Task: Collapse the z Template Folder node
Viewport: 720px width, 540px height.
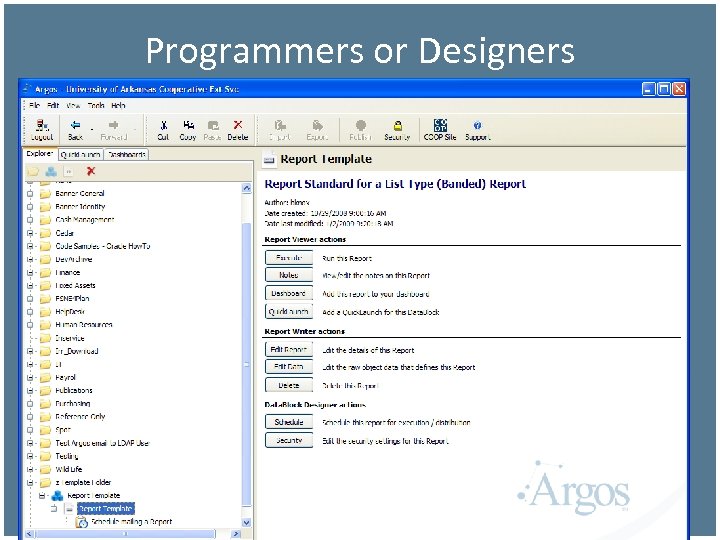Action: [x=30, y=483]
